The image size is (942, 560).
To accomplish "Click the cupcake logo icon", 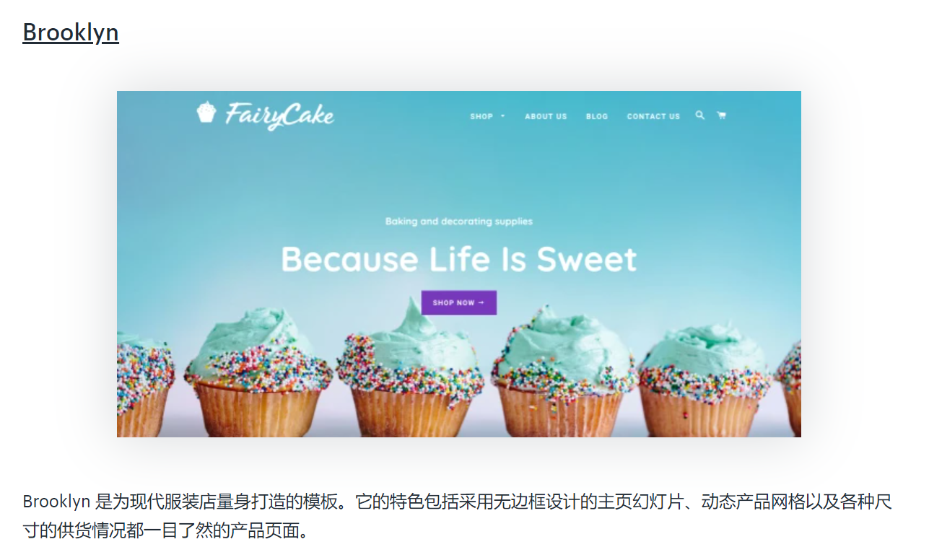I will (206, 112).
